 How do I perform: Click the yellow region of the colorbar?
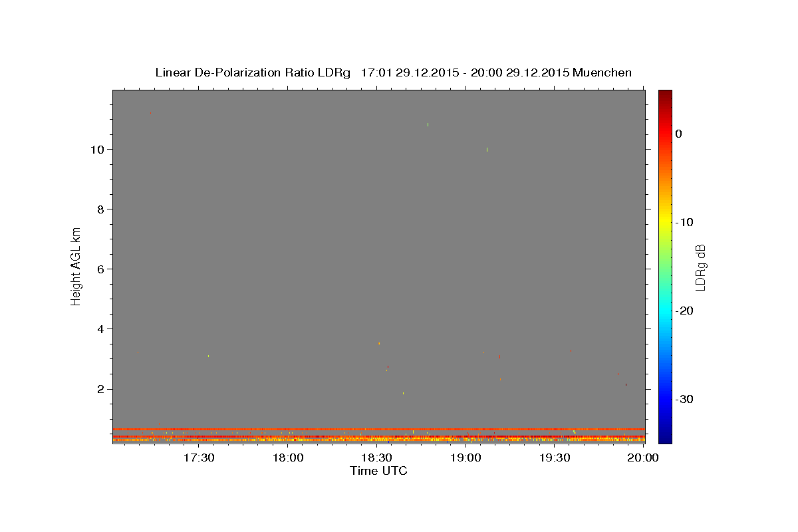pos(665,222)
